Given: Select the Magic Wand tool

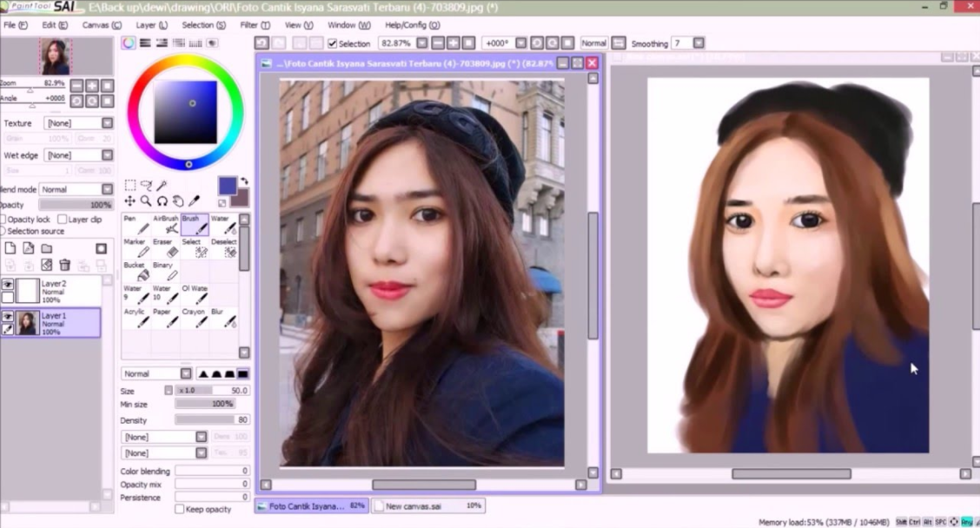Looking at the screenshot, I should (x=162, y=186).
